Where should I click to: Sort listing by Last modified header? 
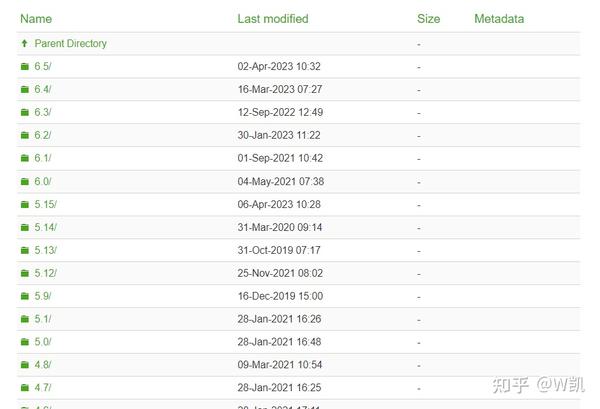273,19
